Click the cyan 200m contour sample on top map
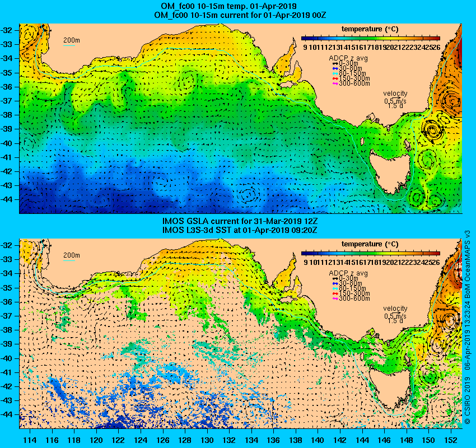476x448 pixels. pyautogui.click(x=69, y=46)
